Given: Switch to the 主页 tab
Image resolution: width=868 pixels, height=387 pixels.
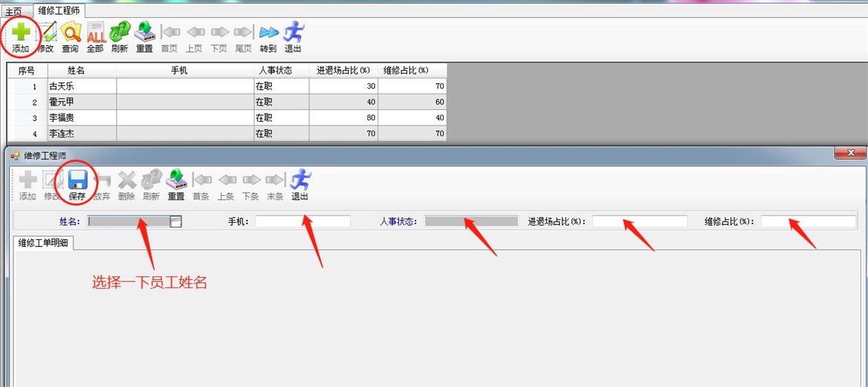Looking at the screenshot, I should coord(14,11).
